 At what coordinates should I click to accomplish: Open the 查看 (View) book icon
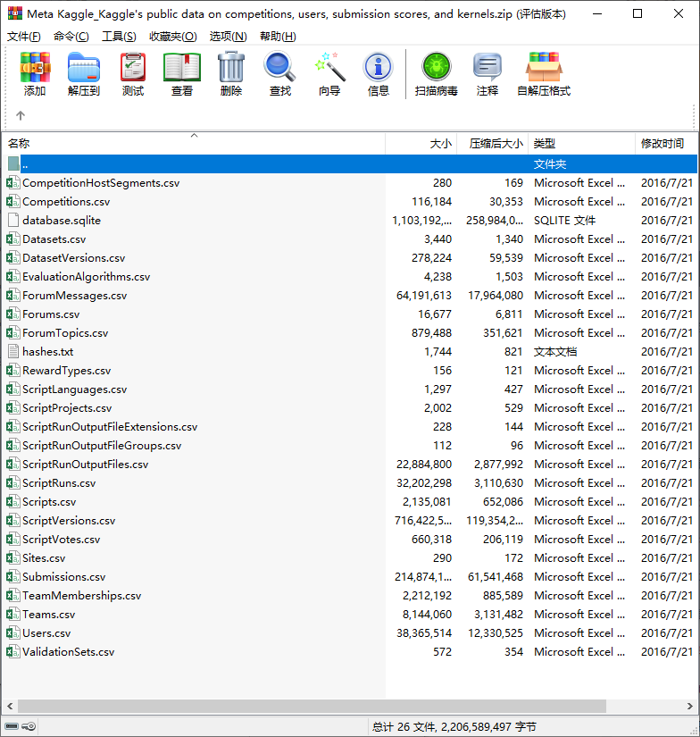click(182, 69)
